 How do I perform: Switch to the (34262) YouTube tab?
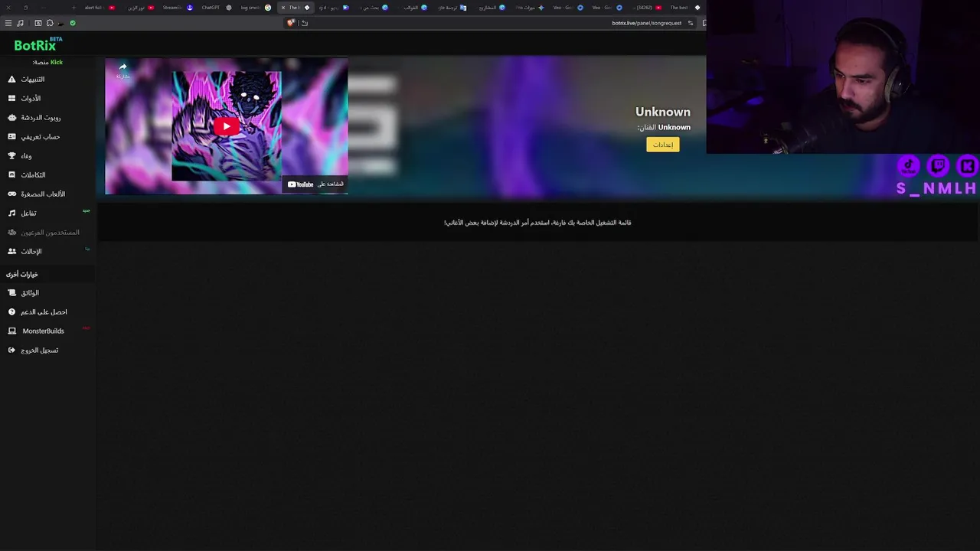(x=648, y=8)
